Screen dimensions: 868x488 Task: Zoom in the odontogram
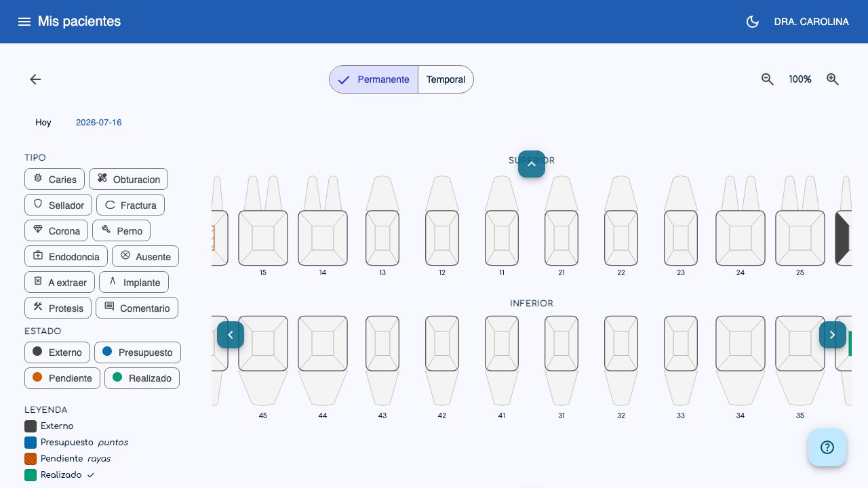[x=833, y=79]
